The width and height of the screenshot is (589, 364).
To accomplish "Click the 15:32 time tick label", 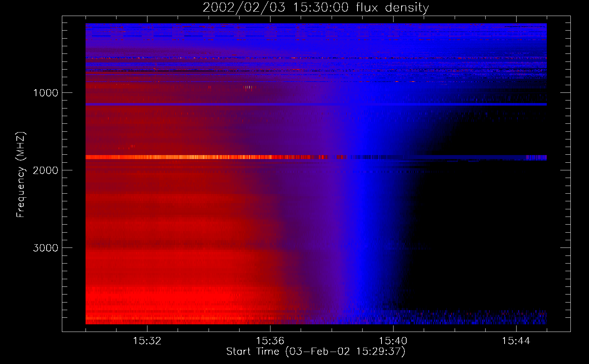I will pos(147,341).
